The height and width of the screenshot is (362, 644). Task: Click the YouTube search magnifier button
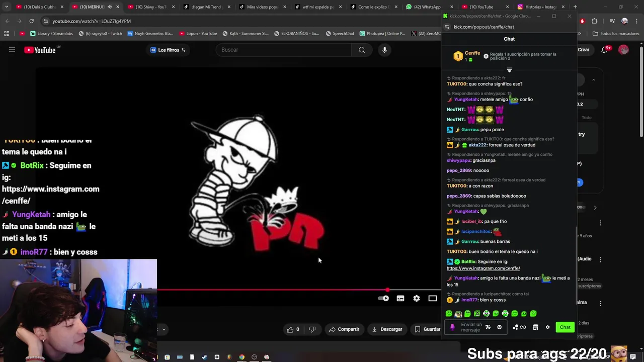[362, 50]
